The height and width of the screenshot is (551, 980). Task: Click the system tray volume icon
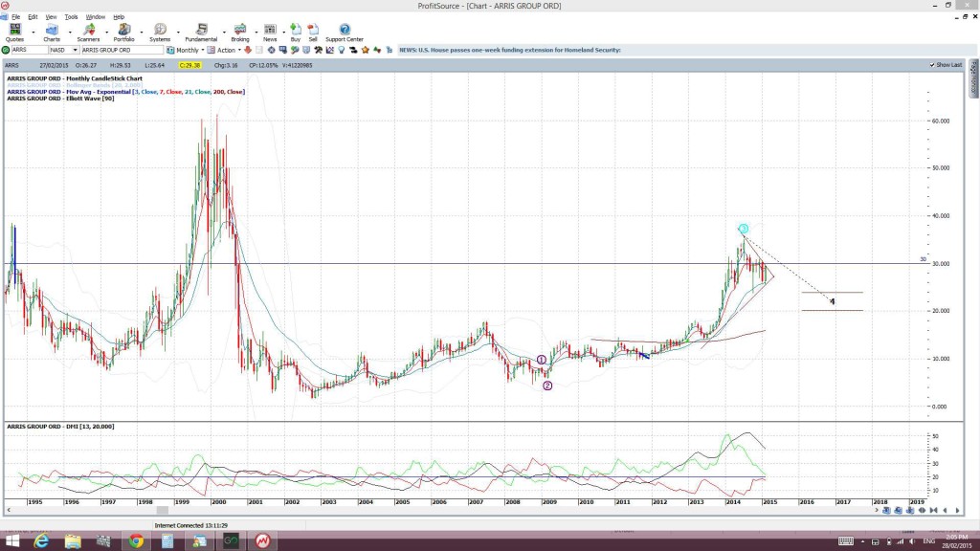[x=912, y=541]
